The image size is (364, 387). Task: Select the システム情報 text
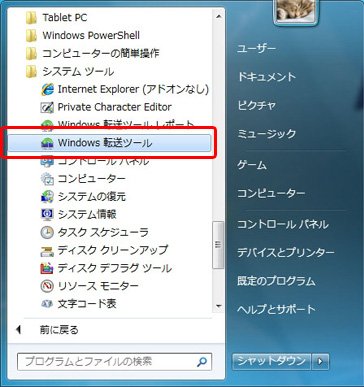pyautogui.click(x=87, y=214)
